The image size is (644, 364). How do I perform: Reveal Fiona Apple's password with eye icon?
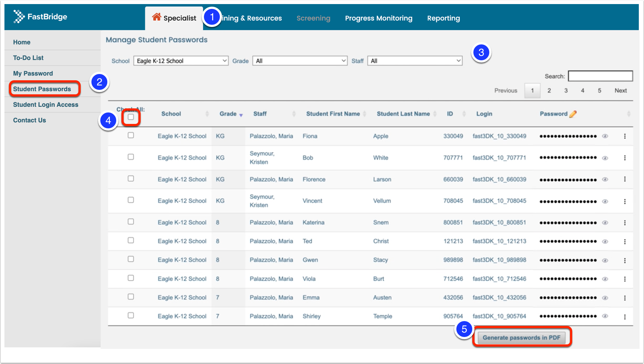pos(605,136)
